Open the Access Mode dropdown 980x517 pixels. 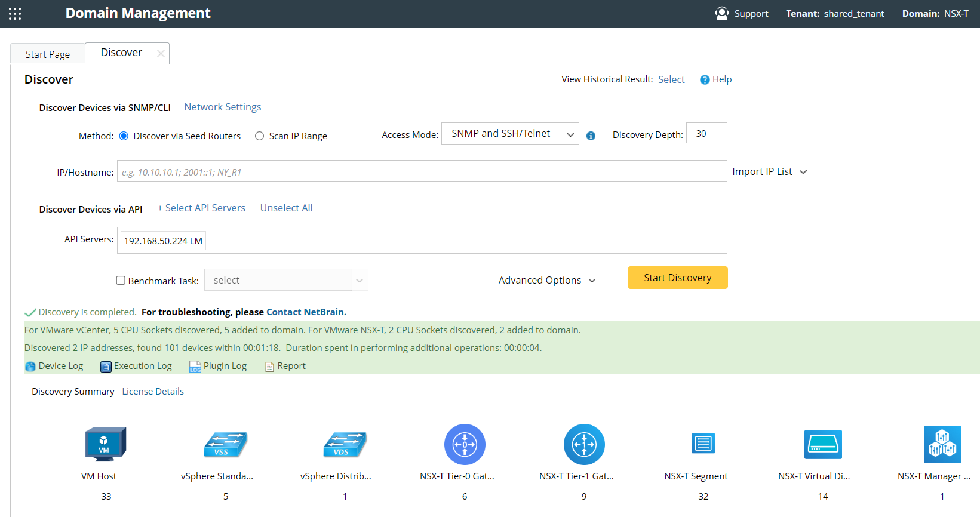point(510,134)
